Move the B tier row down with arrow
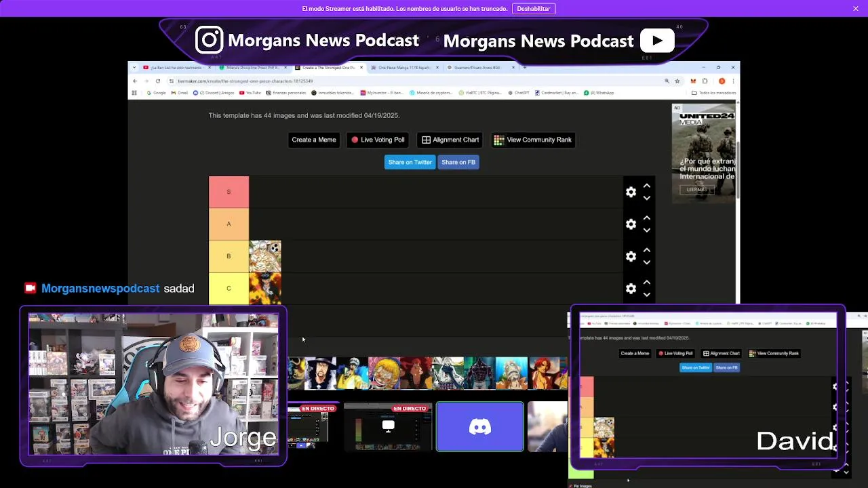Screen dimensions: 868x488 point(647,262)
